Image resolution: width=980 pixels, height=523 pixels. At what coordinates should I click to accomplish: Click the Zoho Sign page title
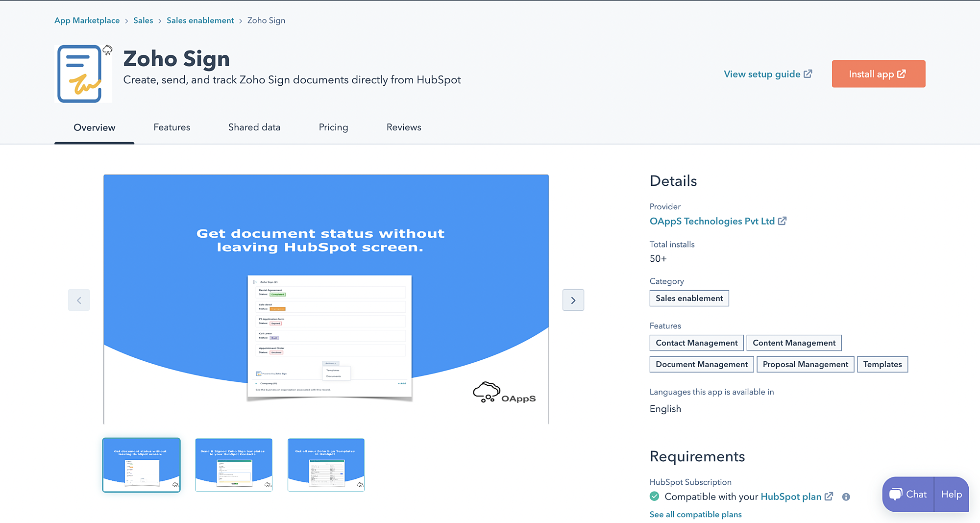[176, 59]
